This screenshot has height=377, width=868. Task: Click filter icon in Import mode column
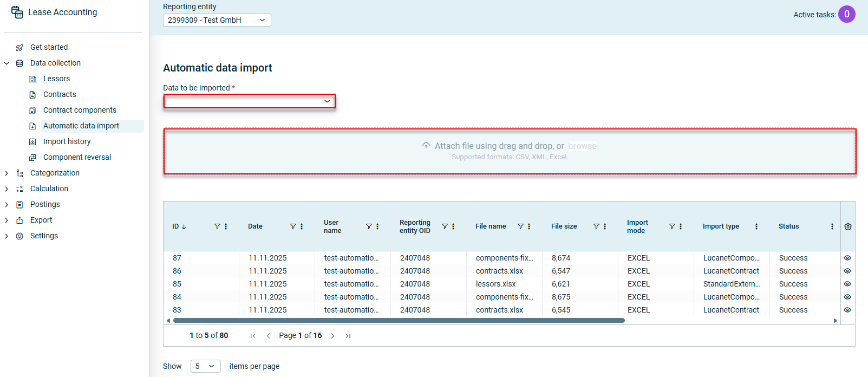pyautogui.click(x=672, y=226)
